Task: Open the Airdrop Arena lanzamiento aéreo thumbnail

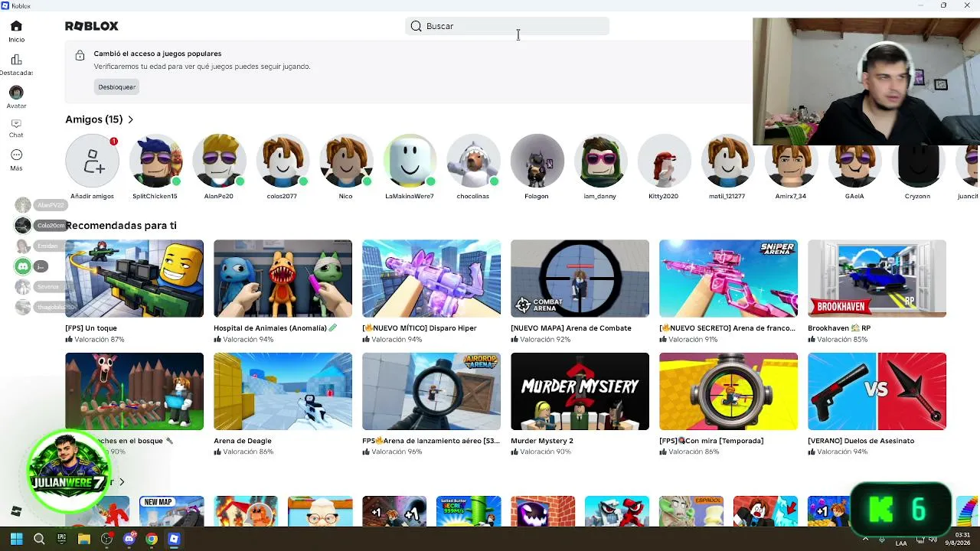Action: click(x=432, y=392)
